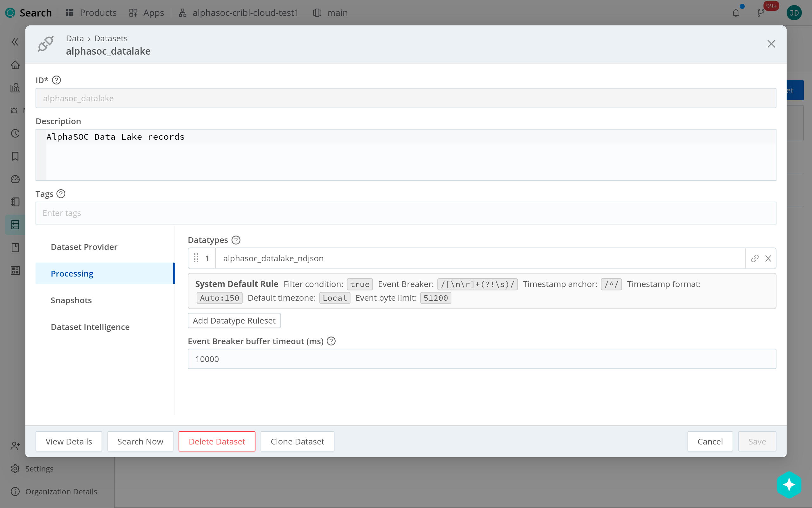812x508 pixels.
Task: Open the notifications bell
Action: point(736,13)
